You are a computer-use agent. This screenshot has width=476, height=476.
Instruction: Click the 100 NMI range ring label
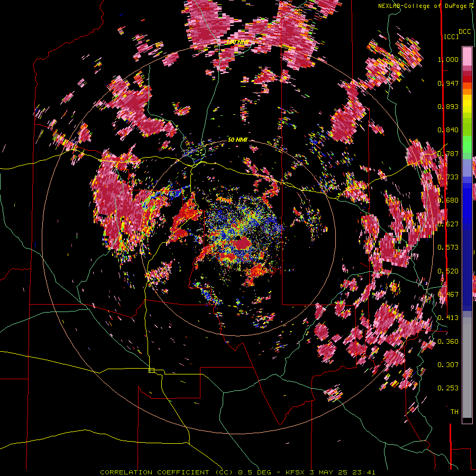tap(237, 42)
